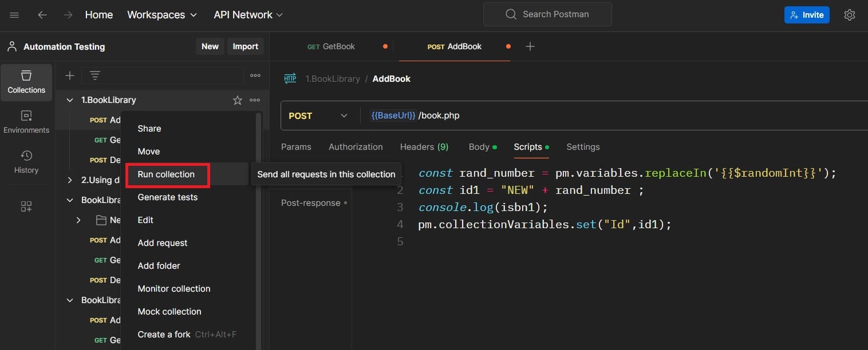The width and height of the screenshot is (868, 350).
Task: Open the 1.BookLibrary three-dot actions menu
Action: pyautogui.click(x=255, y=100)
